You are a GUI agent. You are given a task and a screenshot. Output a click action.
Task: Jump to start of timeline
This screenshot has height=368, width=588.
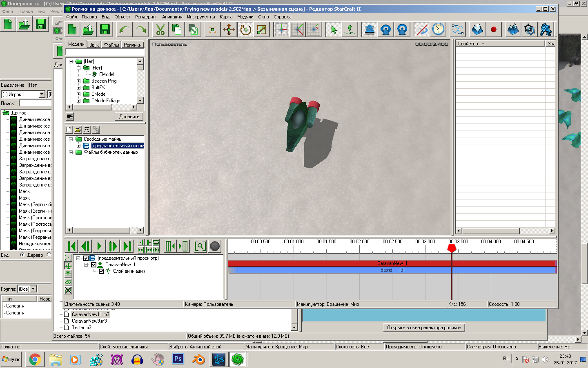[x=72, y=246]
